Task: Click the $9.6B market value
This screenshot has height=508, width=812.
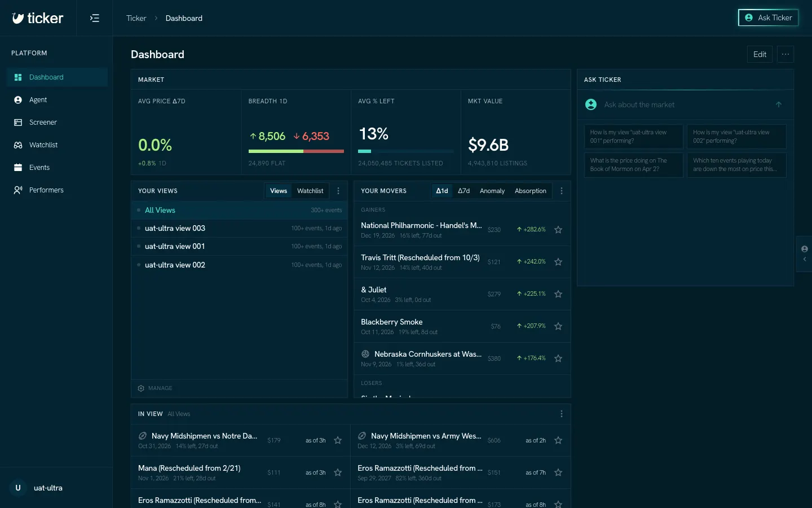Action: (488, 145)
